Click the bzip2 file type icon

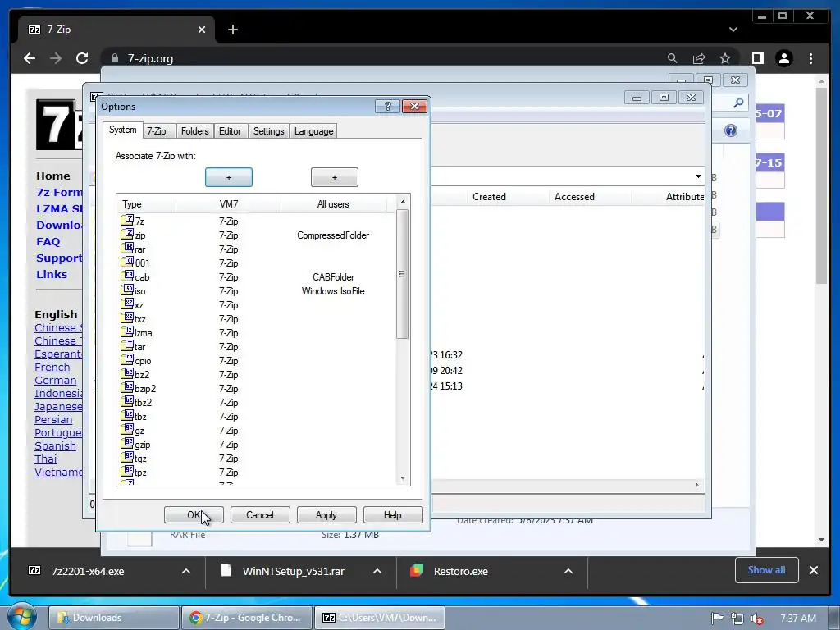127,387
